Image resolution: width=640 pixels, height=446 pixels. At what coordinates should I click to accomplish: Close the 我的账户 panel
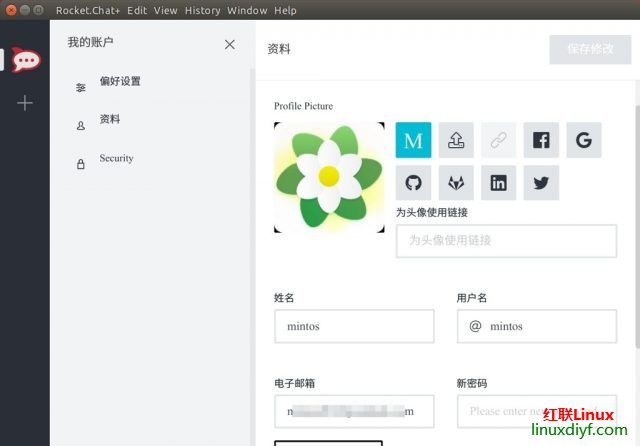230,44
